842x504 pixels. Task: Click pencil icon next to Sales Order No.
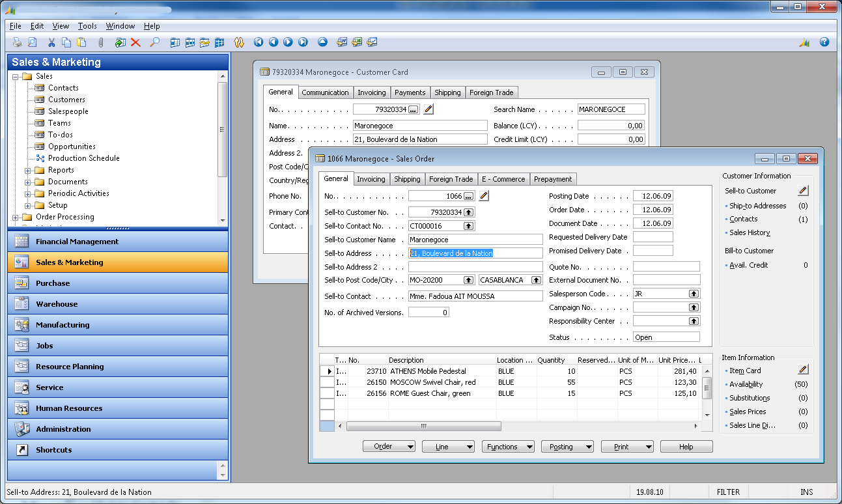tap(484, 196)
